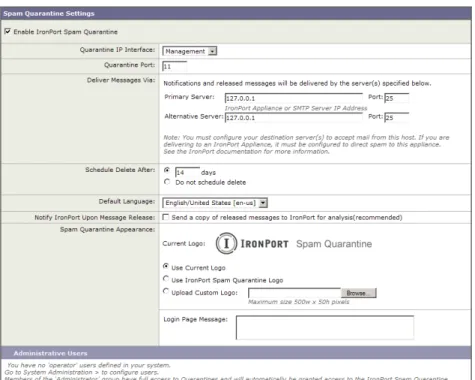Screen dimensions: 475x380
Task: Click the Quarantine Port input field
Action: click(174, 66)
